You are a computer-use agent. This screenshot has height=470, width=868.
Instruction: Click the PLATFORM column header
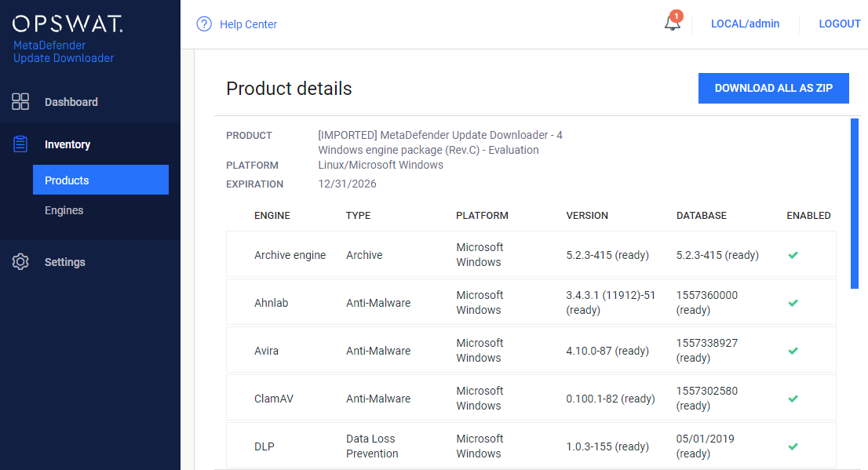click(482, 215)
